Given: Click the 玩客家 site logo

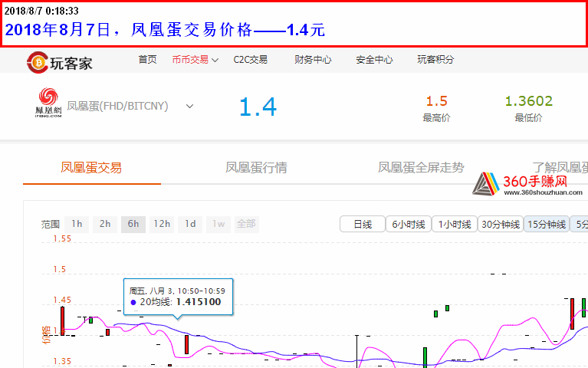Looking at the screenshot, I should (59, 62).
